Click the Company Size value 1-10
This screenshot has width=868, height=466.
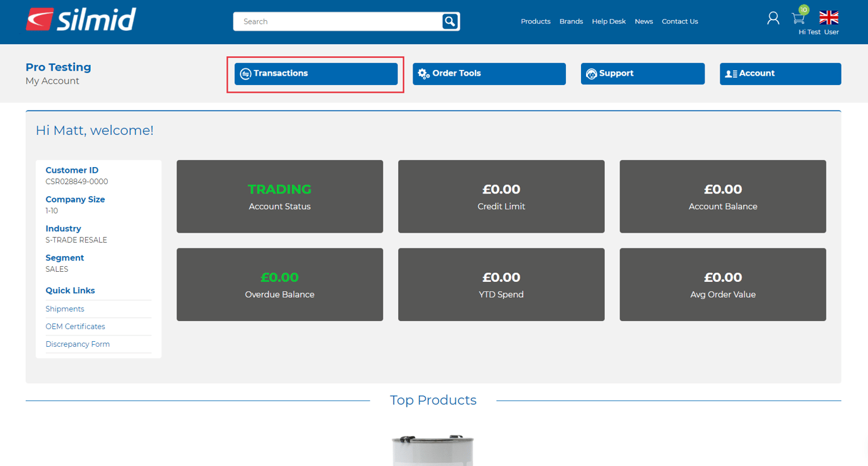coord(52,211)
